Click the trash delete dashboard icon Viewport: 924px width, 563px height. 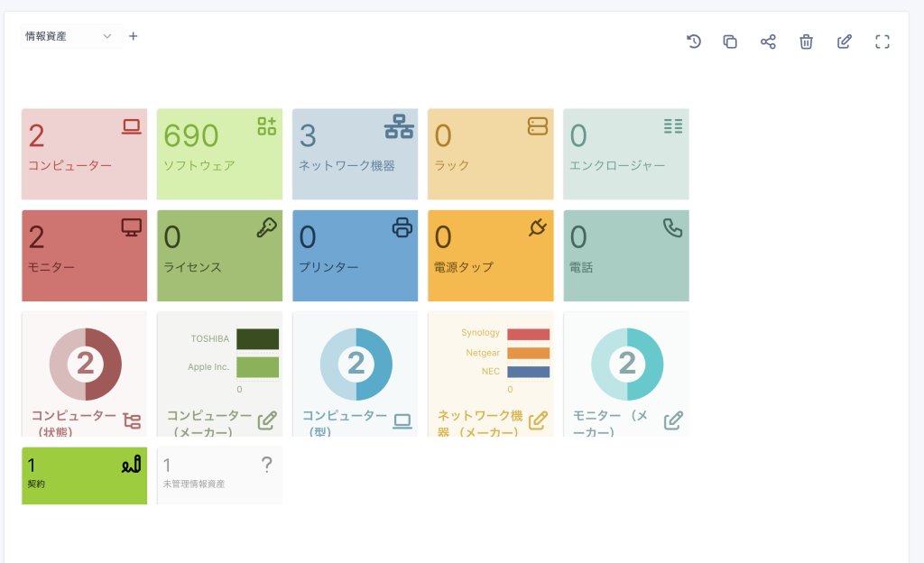[806, 42]
